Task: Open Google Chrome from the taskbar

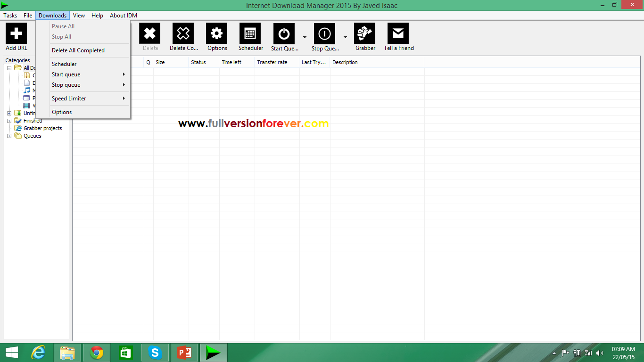Action: click(97, 353)
